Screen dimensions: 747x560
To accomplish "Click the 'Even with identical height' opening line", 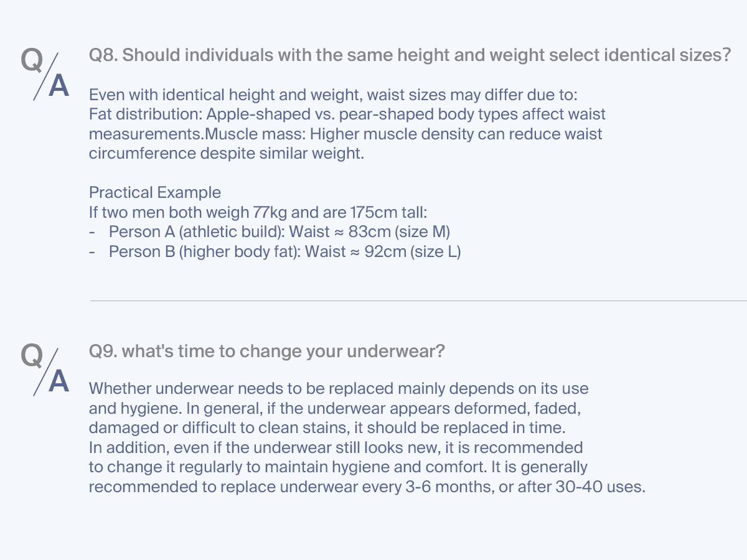I will [x=334, y=95].
